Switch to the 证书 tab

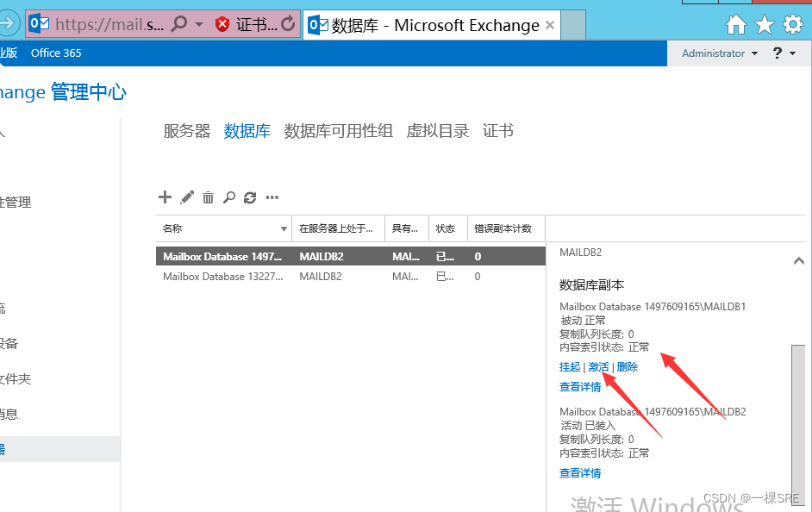498,131
